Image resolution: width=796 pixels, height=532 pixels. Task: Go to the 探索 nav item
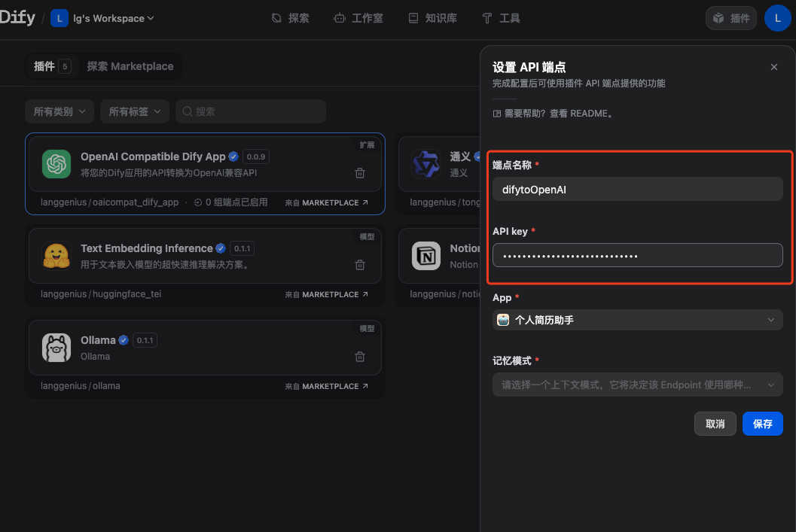click(x=291, y=19)
